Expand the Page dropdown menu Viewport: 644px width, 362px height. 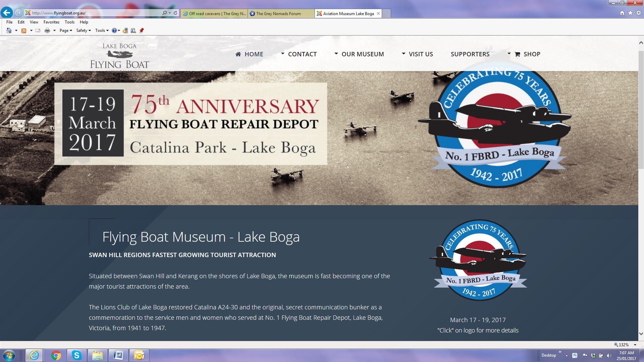point(66,31)
